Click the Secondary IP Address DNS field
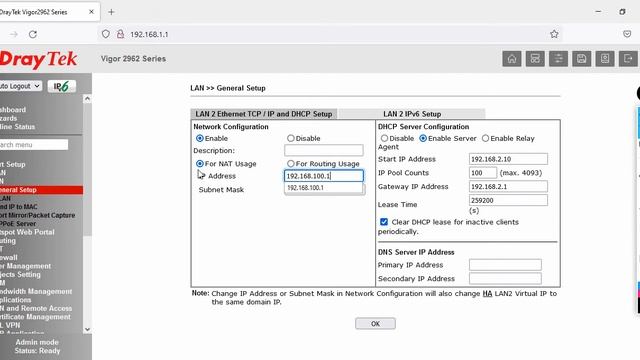The height and width of the screenshot is (360, 640). pyautogui.click(x=505, y=279)
